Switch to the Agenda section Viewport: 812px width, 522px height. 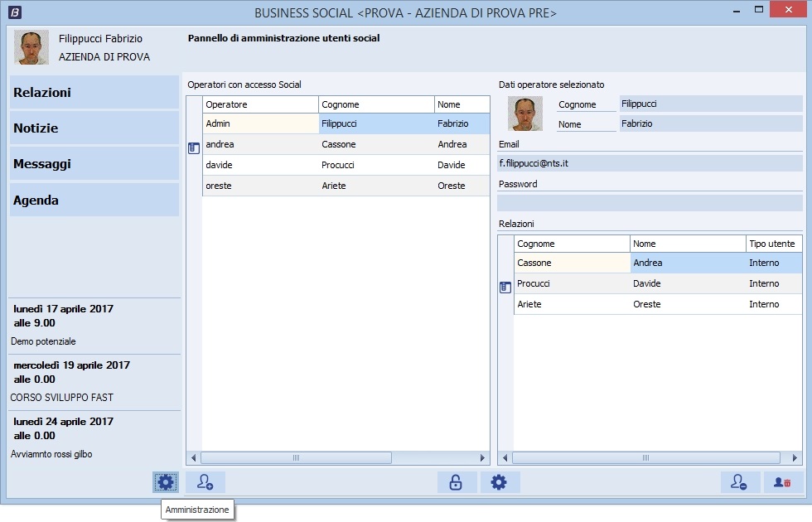(x=94, y=201)
